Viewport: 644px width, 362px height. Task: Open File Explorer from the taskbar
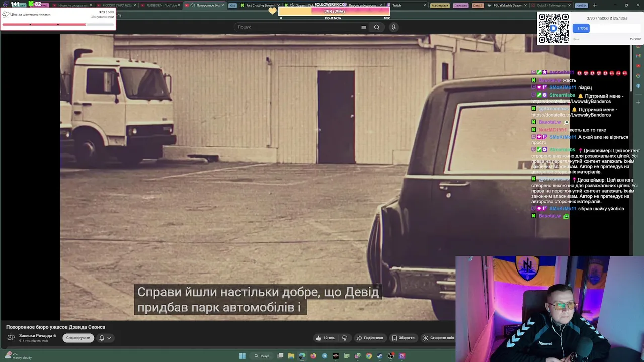pyautogui.click(x=291, y=356)
